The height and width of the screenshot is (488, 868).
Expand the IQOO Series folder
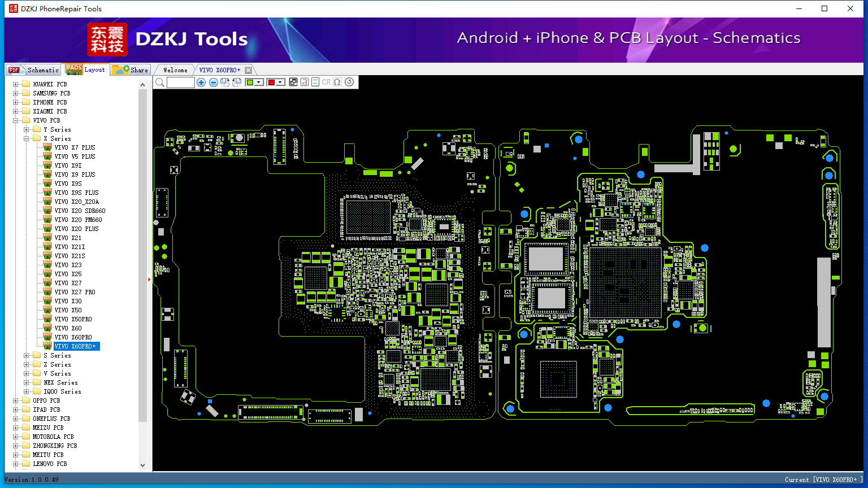pos(27,391)
